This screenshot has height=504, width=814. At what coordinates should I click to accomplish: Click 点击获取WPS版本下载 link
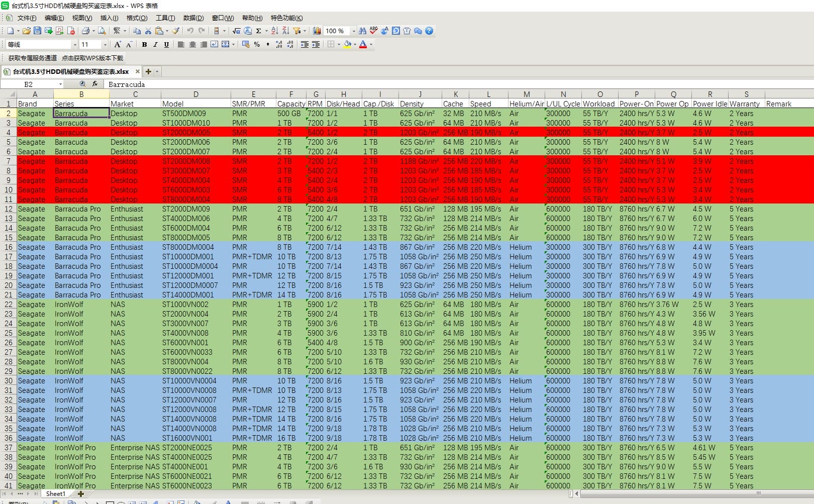(92, 58)
